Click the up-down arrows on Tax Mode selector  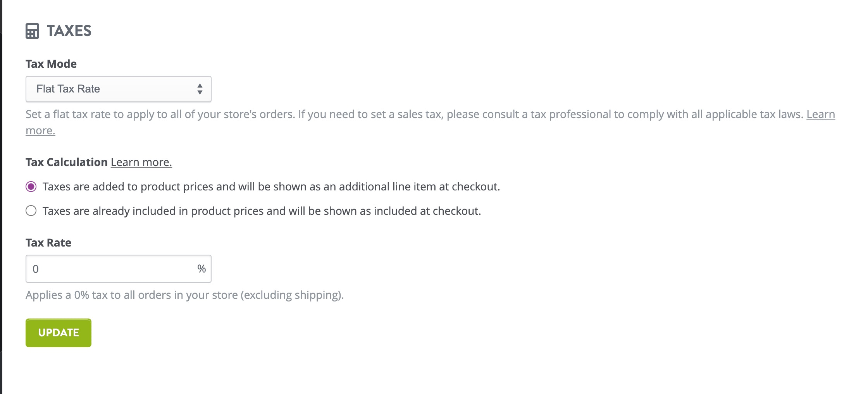pos(200,89)
